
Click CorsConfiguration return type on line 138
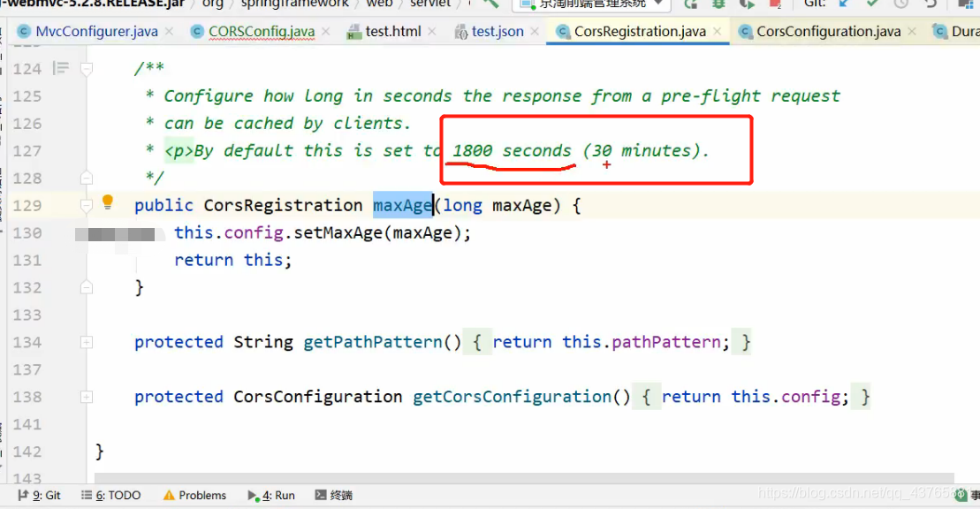tap(317, 397)
